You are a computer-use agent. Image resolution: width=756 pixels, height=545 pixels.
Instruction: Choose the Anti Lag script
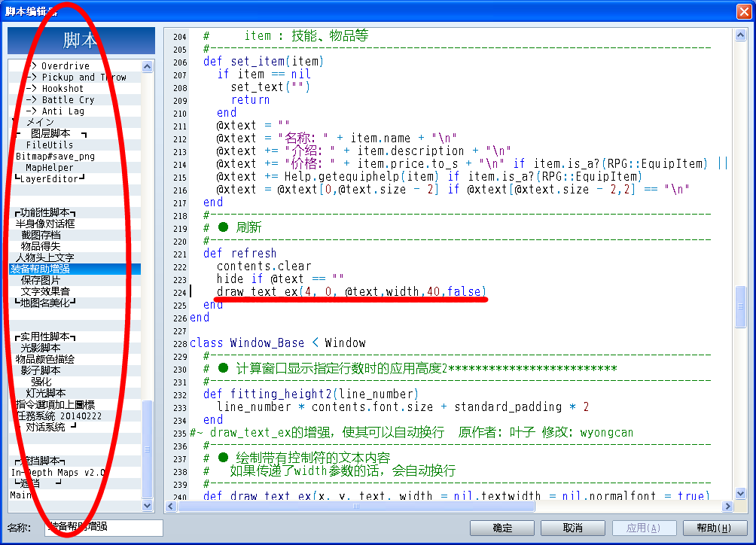75,111
